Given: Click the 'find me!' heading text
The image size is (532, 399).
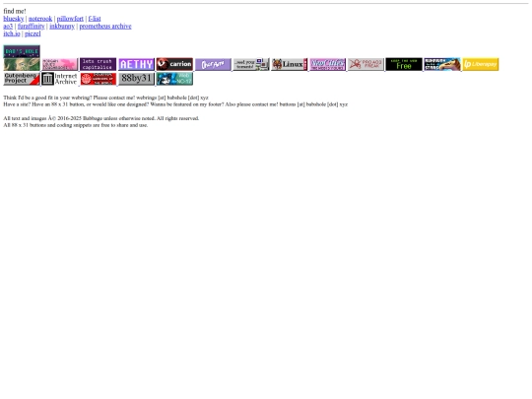Looking at the screenshot, I should click(15, 11).
